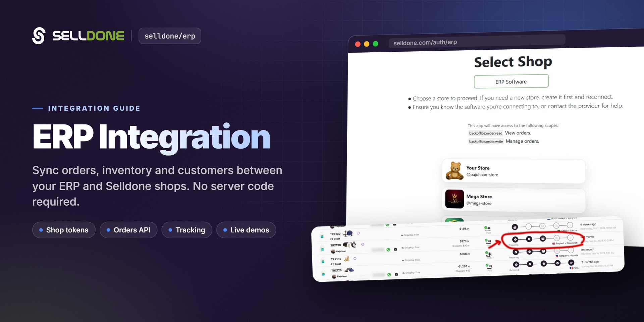This screenshot has height=322, width=644.
Task: Click the email icon in TRX130 row
Action: [x=395, y=249]
